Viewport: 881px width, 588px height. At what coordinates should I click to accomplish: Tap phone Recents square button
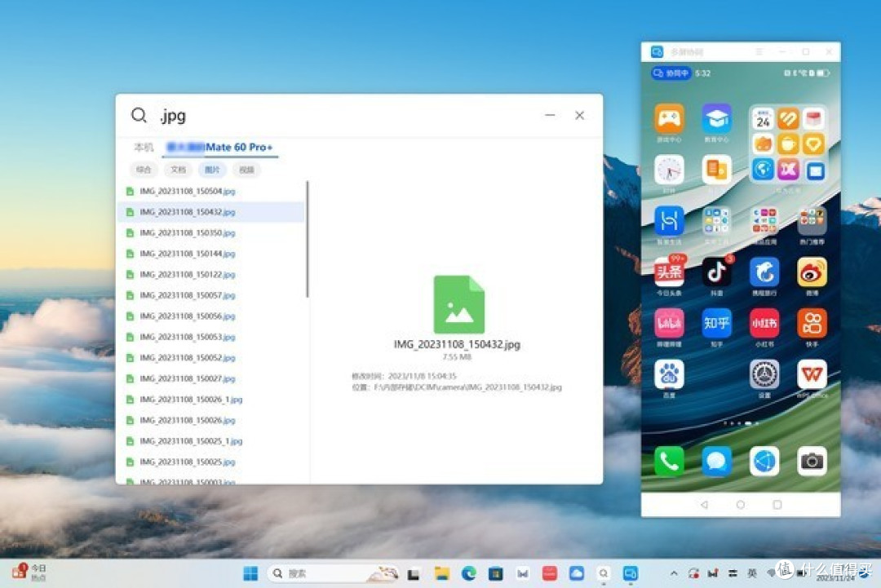click(x=777, y=505)
